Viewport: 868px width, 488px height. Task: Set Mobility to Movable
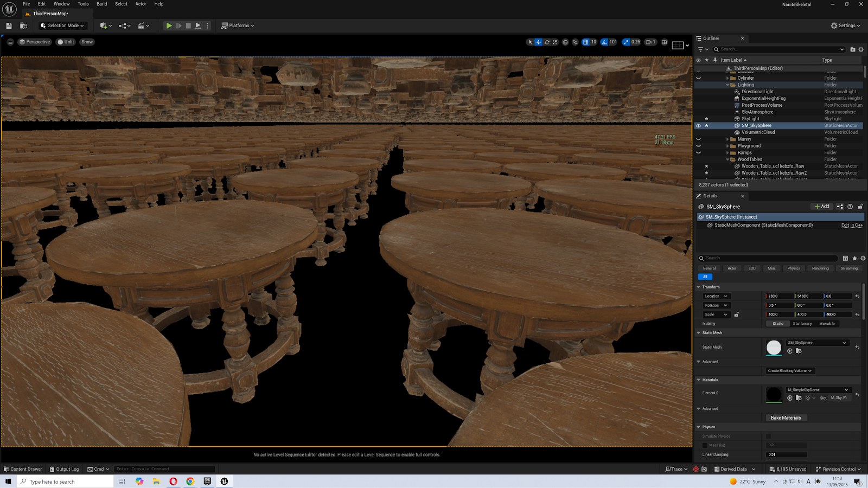[x=827, y=324]
